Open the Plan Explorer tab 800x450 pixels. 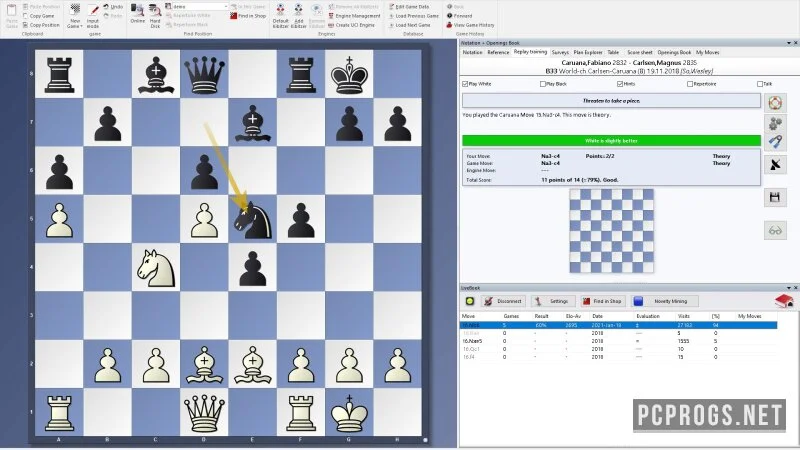[588, 52]
